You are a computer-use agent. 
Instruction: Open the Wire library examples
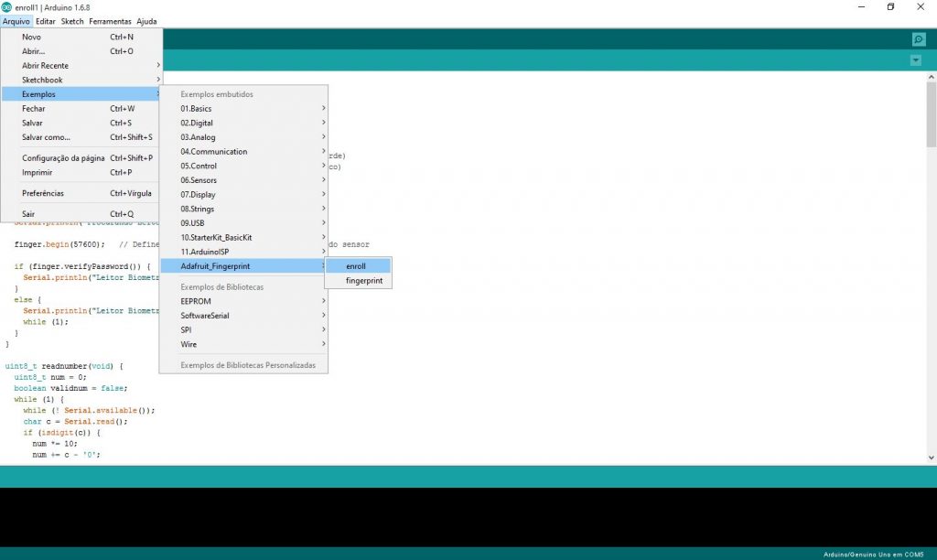pos(243,345)
